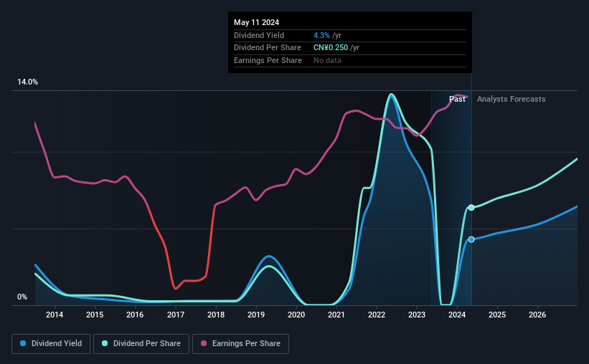Toggle the Dividend Yield legend button
Image resolution: width=589 pixels, height=364 pixels.
(51, 344)
